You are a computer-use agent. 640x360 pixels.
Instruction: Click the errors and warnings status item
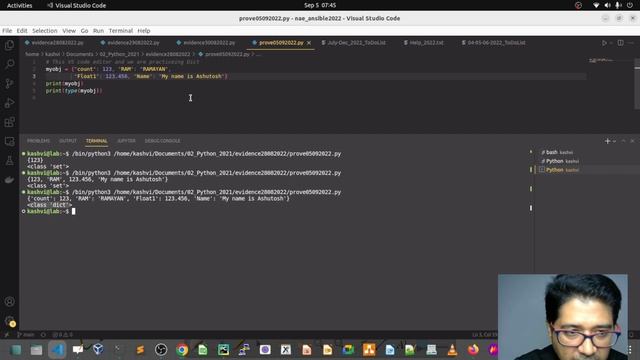pyautogui.click(x=62, y=335)
